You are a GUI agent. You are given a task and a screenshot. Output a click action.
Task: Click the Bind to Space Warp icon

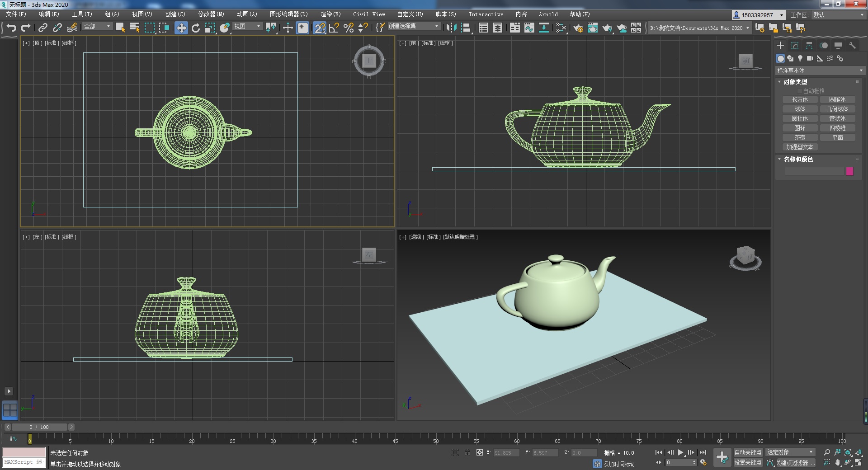pos(72,28)
